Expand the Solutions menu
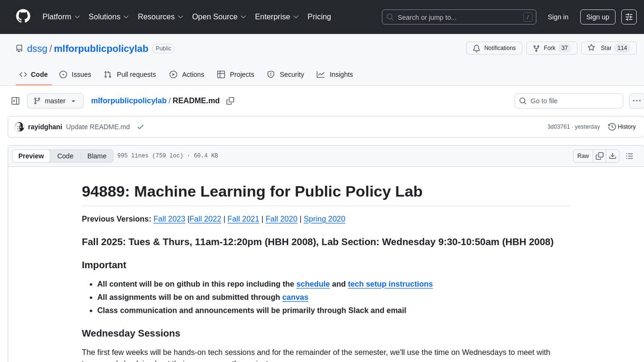The width and height of the screenshot is (644, 362). pyautogui.click(x=108, y=17)
